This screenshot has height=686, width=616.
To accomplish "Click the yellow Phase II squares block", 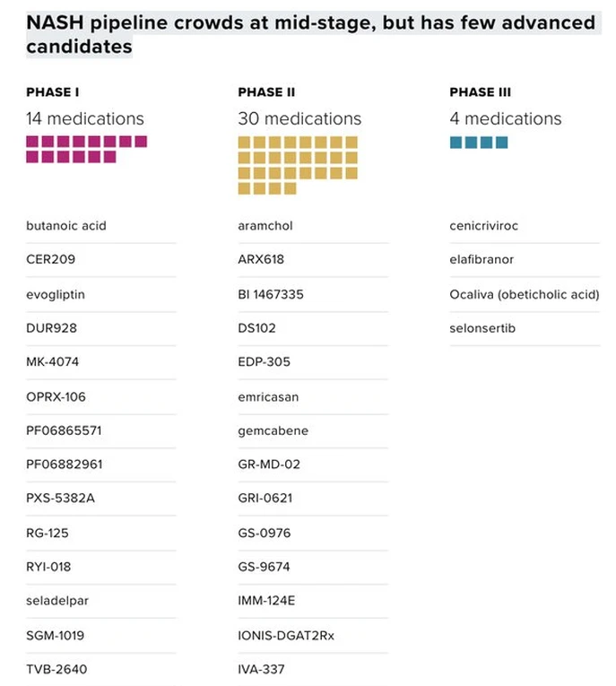I will point(298,165).
